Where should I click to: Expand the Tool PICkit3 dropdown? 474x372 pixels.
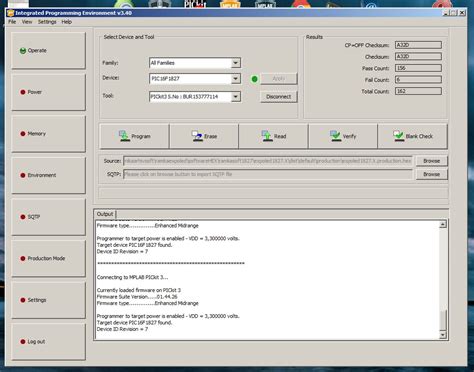coord(235,97)
